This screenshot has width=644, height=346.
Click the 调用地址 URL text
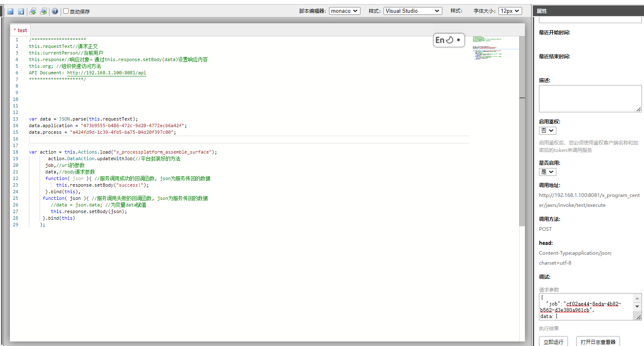(x=589, y=200)
